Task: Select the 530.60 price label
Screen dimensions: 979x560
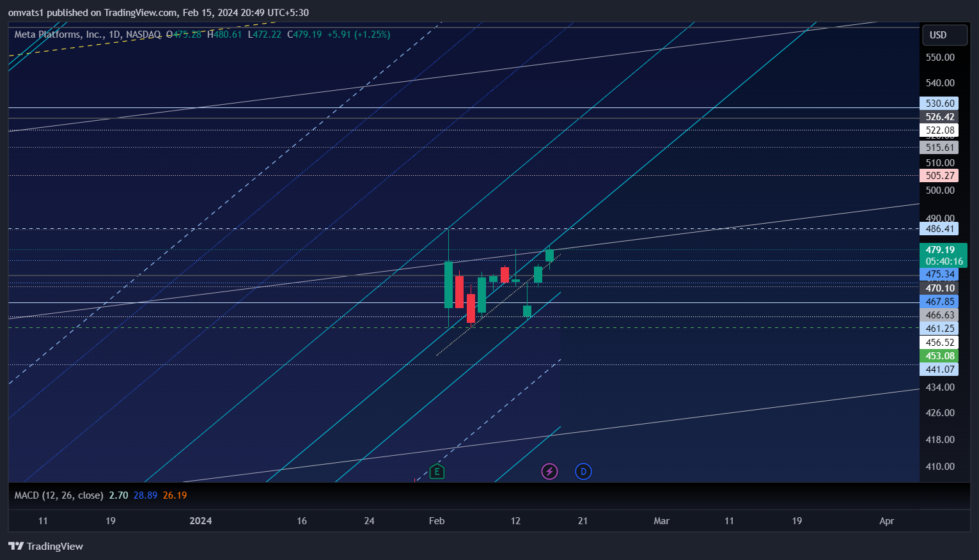Action: (939, 104)
